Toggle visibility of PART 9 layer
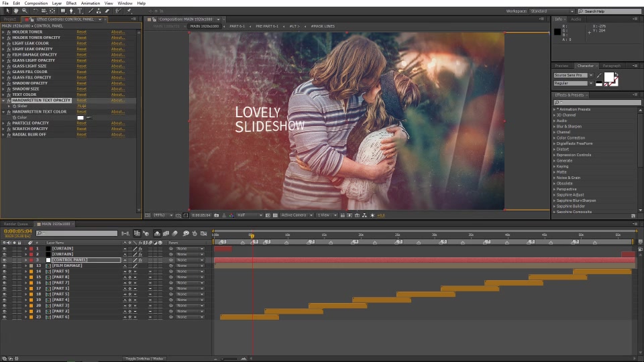This screenshot has height=362, width=644. coord(5,271)
